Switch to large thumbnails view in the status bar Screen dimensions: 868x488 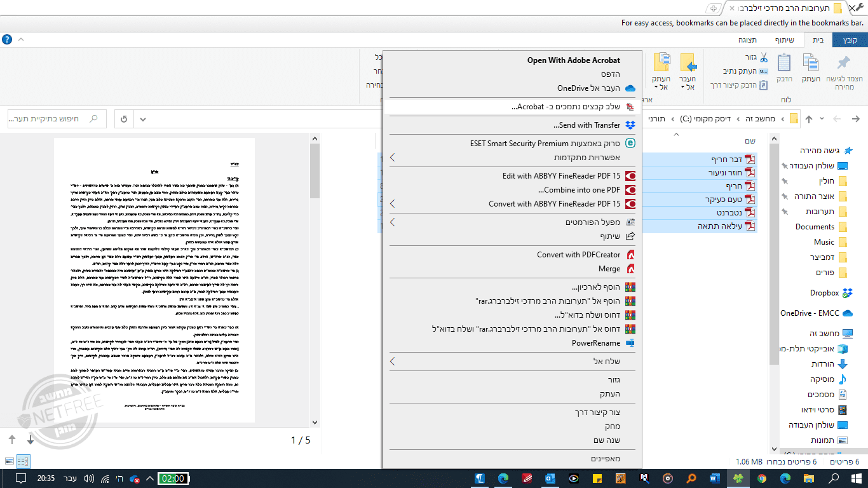coord(10,461)
